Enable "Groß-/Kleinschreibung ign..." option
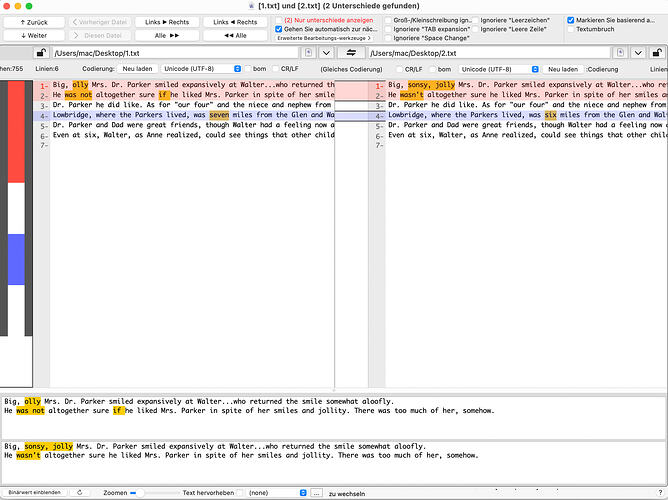The height and width of the screenshot is (500, 668). point(388,20)
